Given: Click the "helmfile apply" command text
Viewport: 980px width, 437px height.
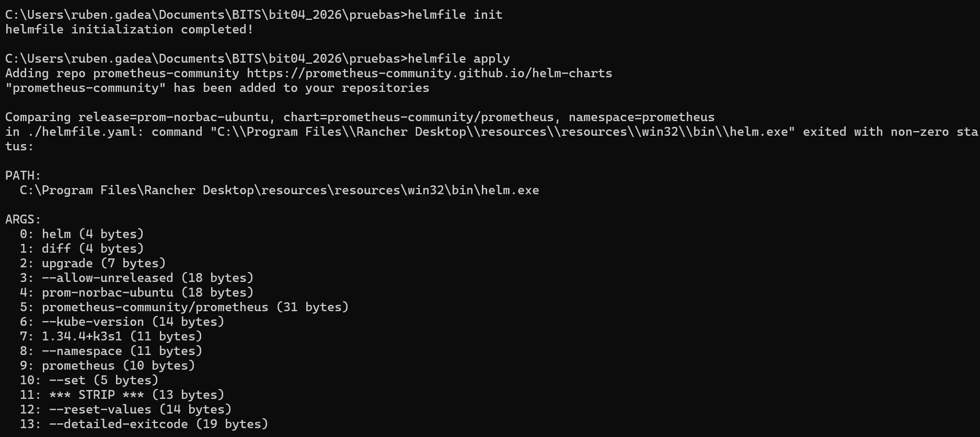Looking at the screenshot, I should tap(458, 58).
